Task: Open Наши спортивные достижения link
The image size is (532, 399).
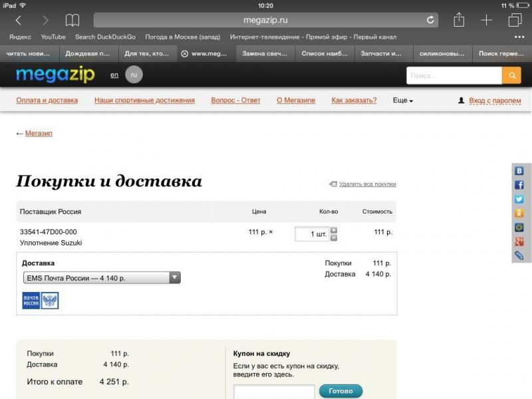Action: coord(144,100)
